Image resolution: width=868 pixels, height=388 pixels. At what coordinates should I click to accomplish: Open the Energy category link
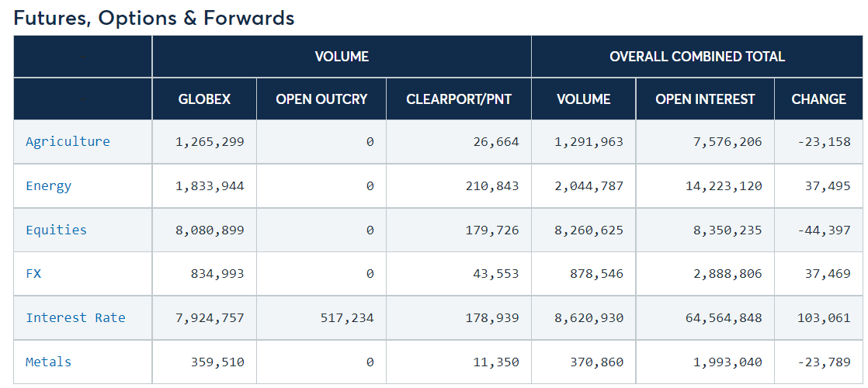click(48, 185)
